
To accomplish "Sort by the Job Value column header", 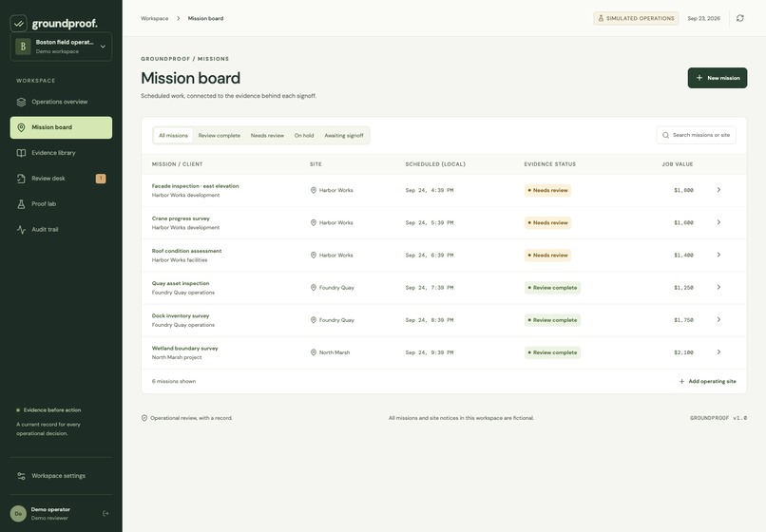I will point(677,164).
